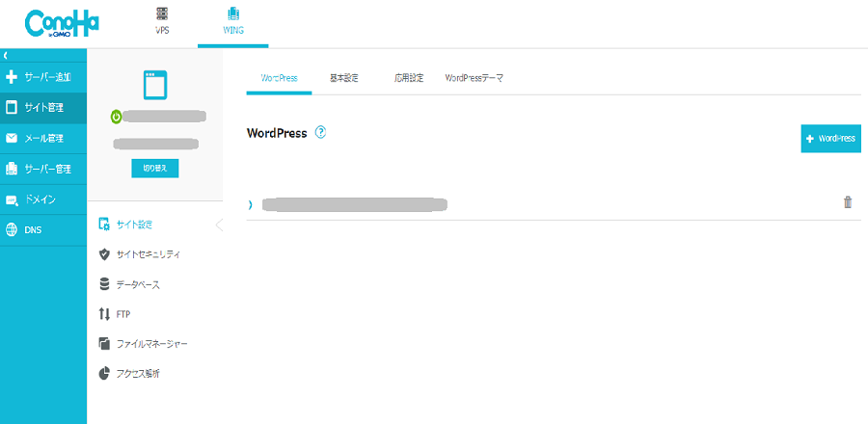Click the green power status icon

(x=116, y=116)
